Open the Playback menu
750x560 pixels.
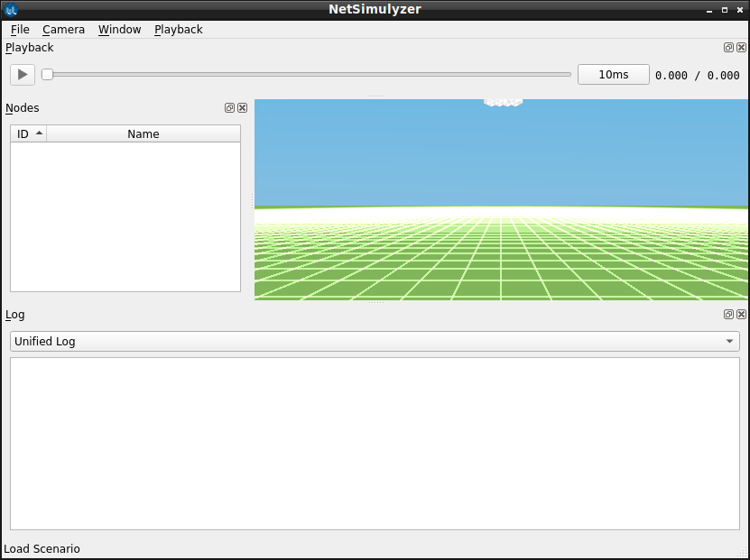(x=179, y=30)
